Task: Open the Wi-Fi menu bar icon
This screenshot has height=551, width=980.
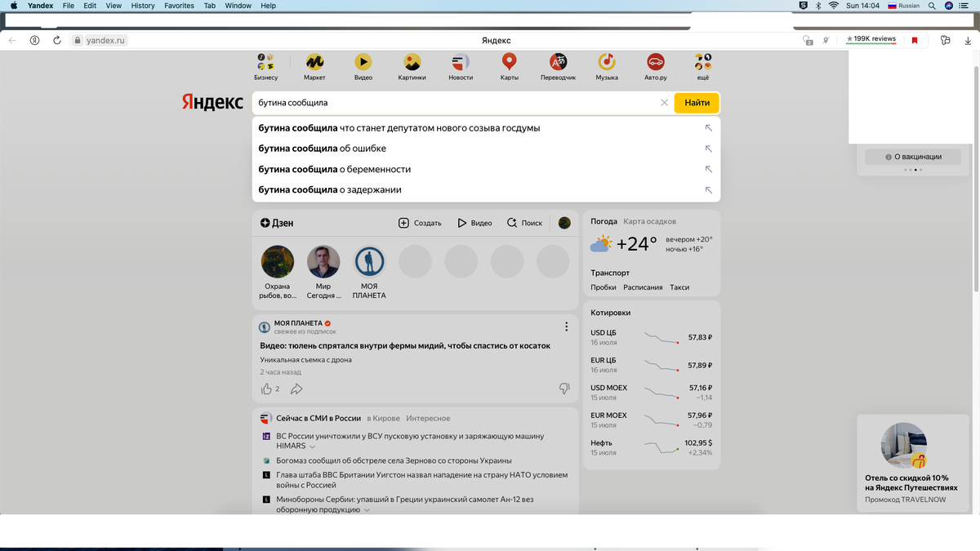Action: coord(834,6)
